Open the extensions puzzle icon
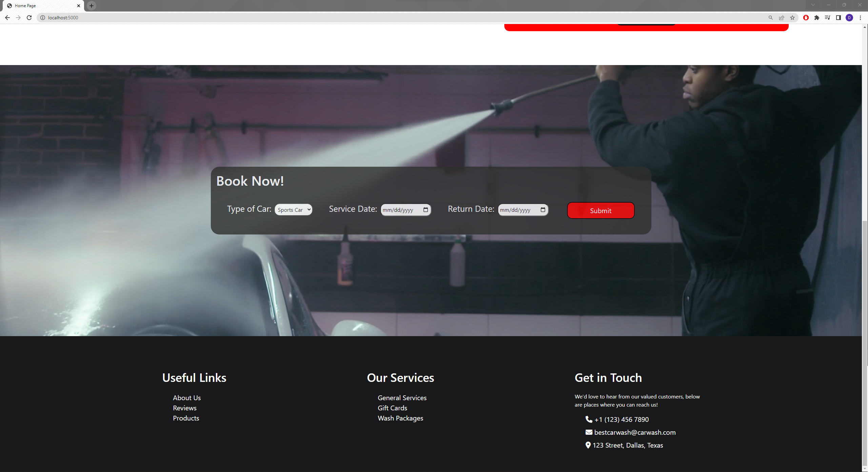The width and height of the screenshot is (868, 472). point(817,18)
